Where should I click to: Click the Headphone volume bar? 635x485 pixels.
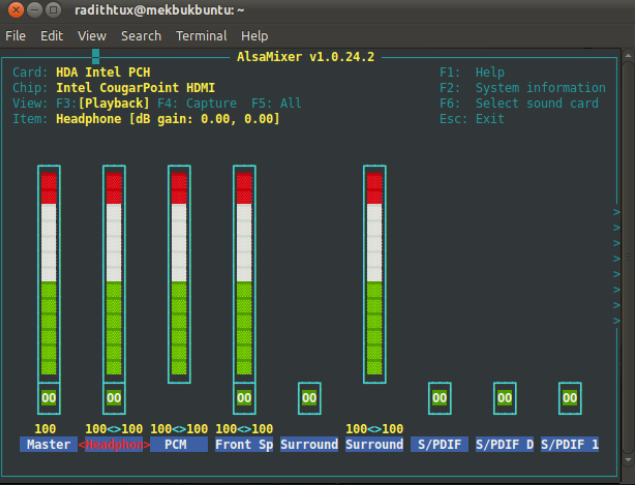coord(114,274)
